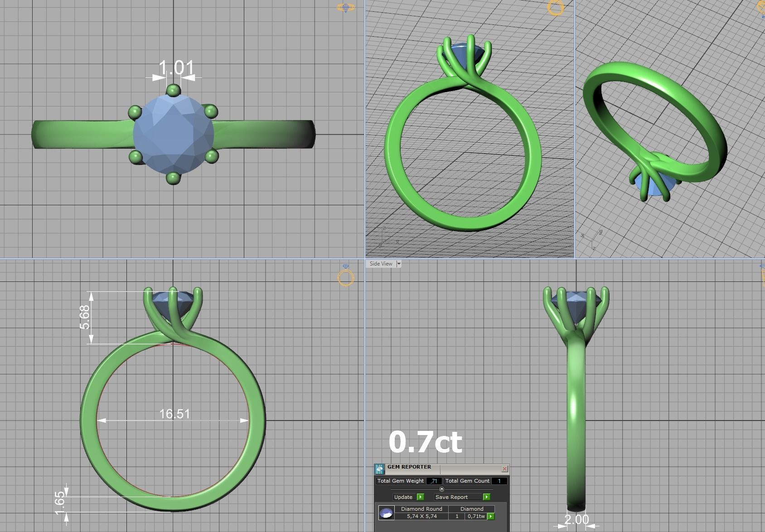The image size is (765, 532).
Task: Click the 'Diamond Round' cell
Action: (421, 509)
